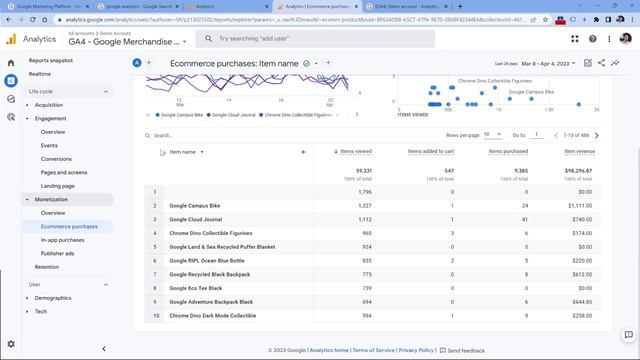Image resolution: width=640 pixels, height=360 pixels.
Task: Open the Help question mark icon
Action: pyautogui.click(x=593, y=39)
